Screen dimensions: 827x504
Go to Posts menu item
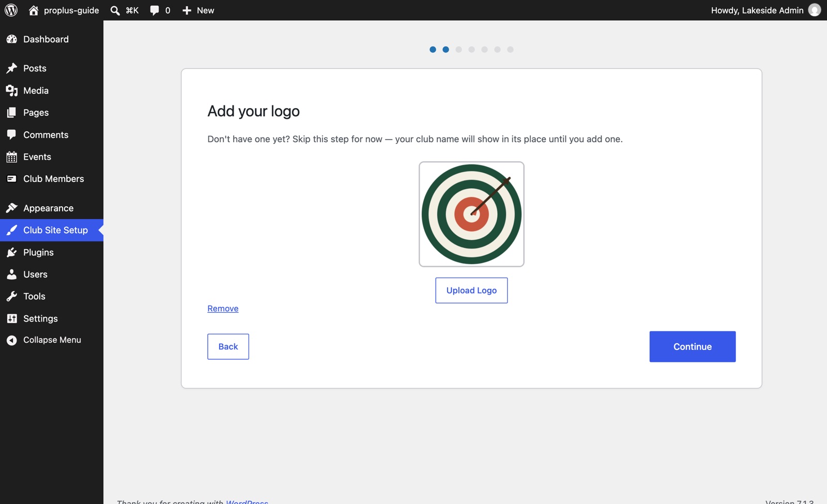coord(52,68)
